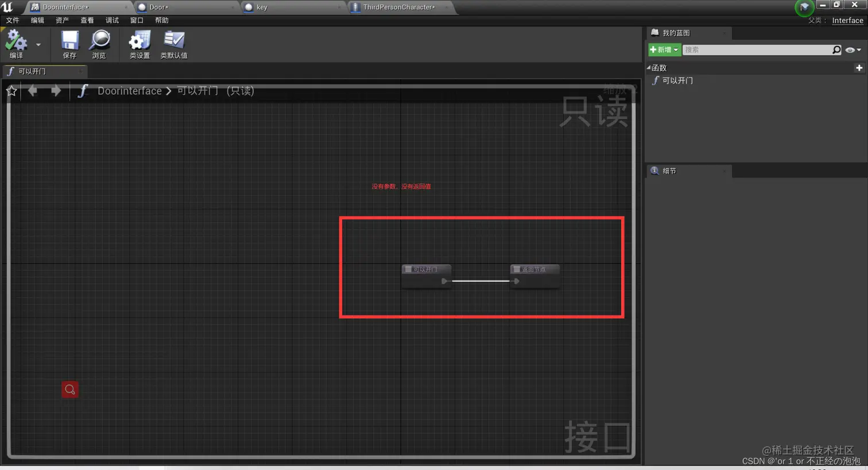Click Doorinterface in the breadcrumb

(x=130, y=91)
